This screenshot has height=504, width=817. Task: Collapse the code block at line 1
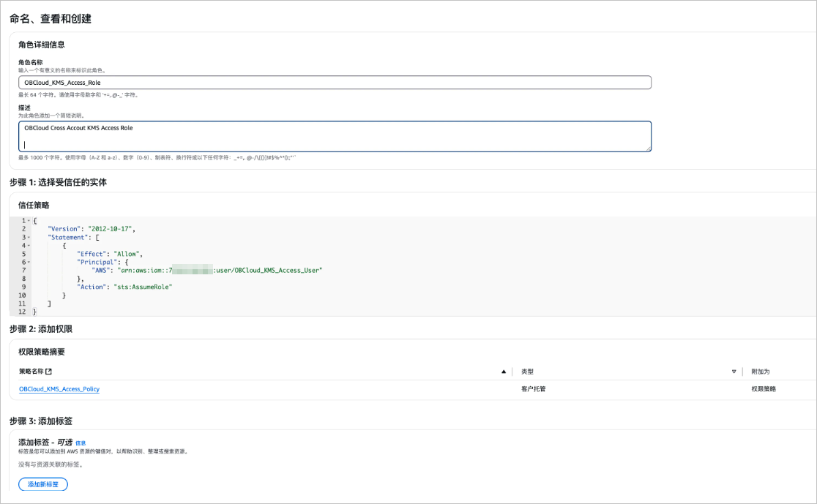pyautogui.click(x=29, y=221)
